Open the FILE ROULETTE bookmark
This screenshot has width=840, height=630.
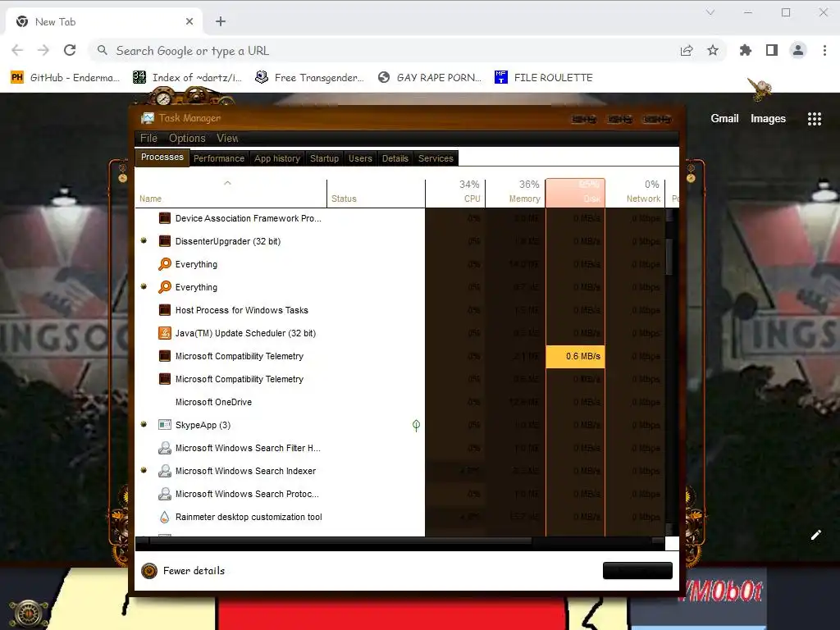click(x=543, y=78)
